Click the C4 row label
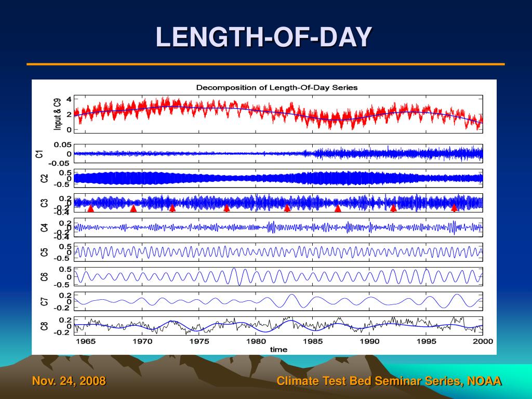This screenshot has height=399, width=532. click(x=44, y=228)
